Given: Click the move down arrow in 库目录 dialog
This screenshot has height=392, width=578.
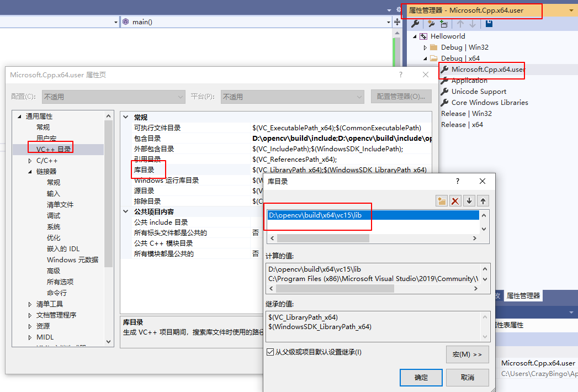Looking at the screenshot, I should 469,200.
